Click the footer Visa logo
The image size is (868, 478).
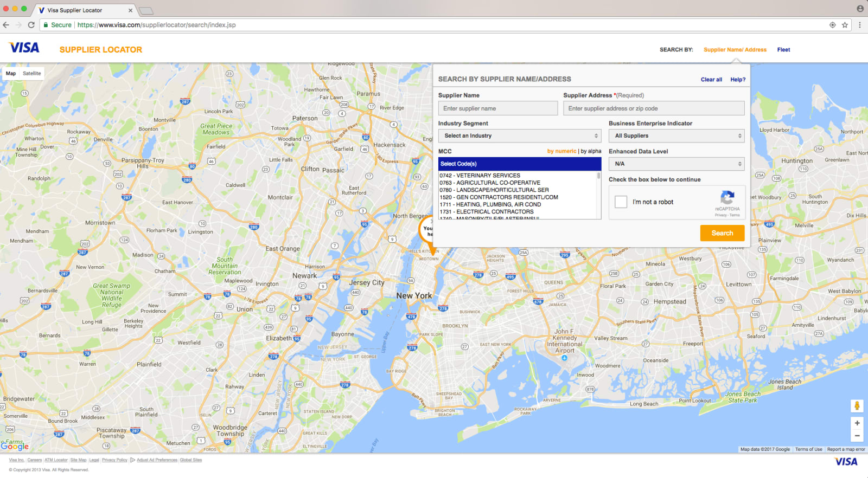point(846,462)
